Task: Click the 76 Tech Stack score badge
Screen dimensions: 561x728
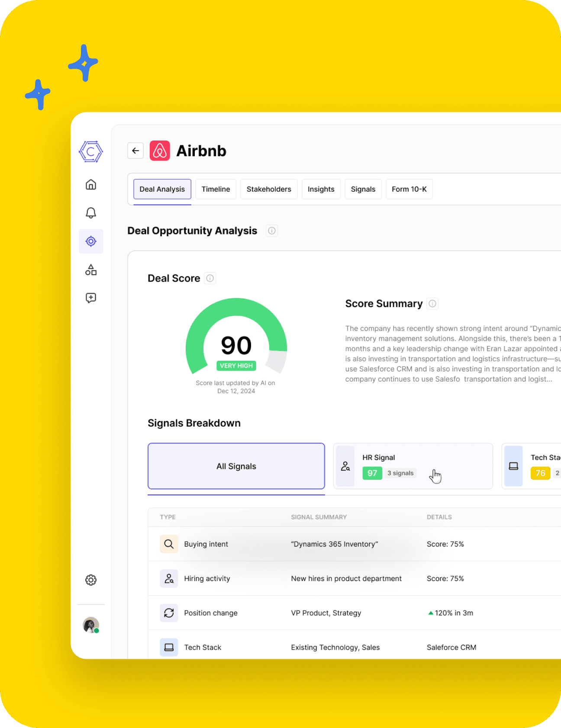Action: [540, 473]
